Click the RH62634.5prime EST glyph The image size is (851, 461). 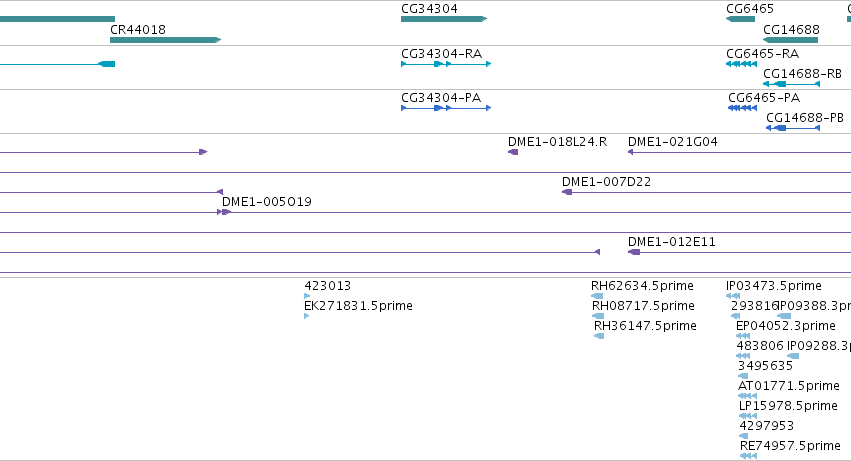point(597,296)
